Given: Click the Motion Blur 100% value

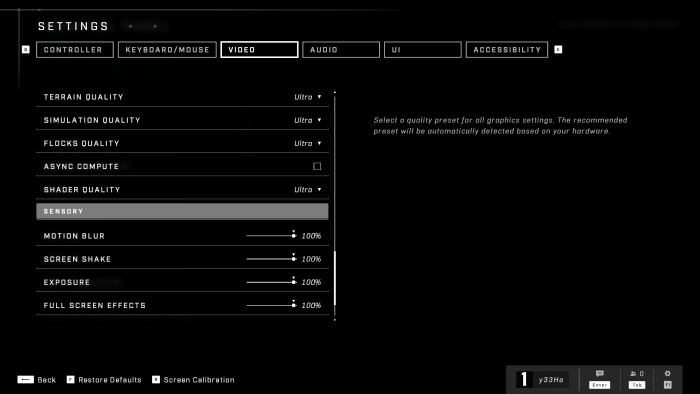Looking at the screenshot, I should (x=311, y=236).
